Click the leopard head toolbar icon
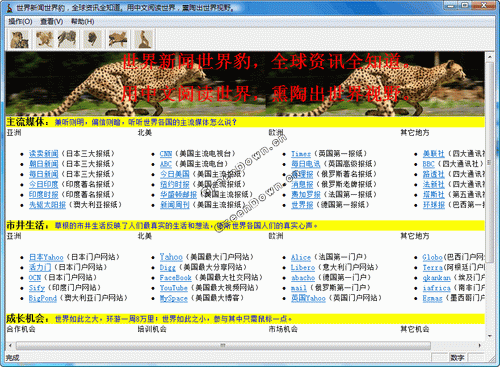500x367 pixels. click(92, 39)
